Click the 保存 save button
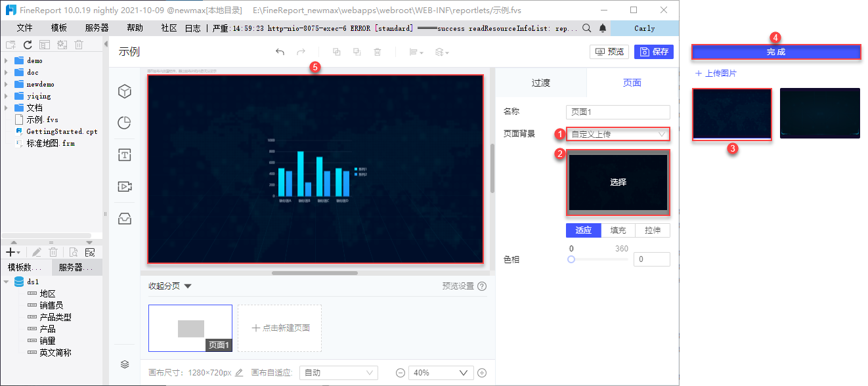This screenshot has height=386, width=868. pos(654,52)
